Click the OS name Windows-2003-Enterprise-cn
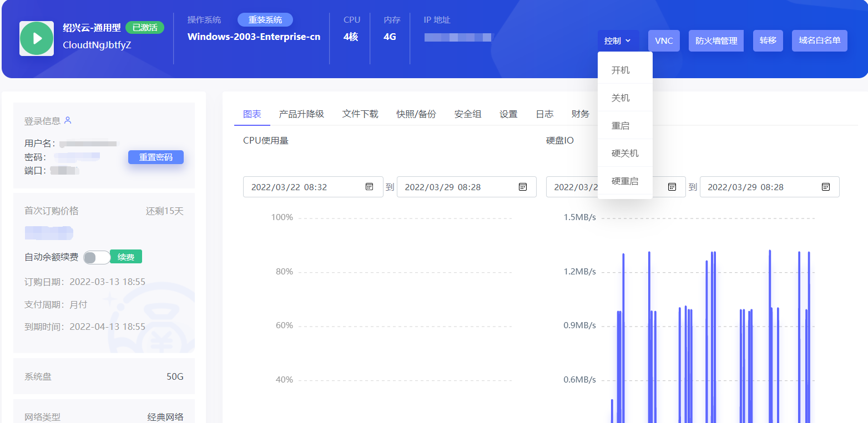Screen dimensions: 868x423 254,37
